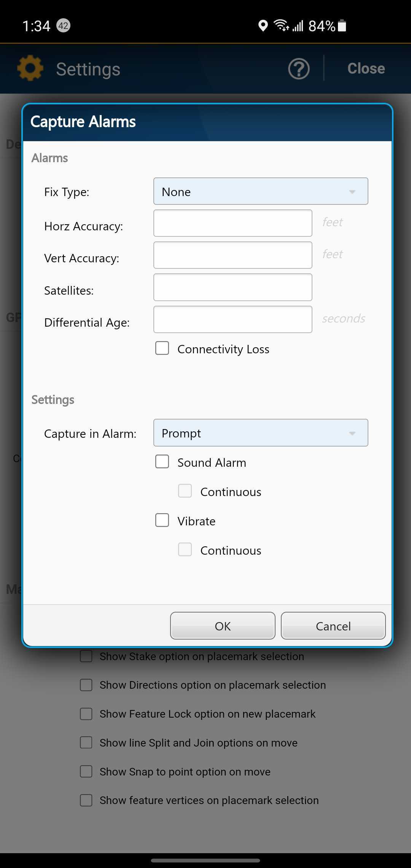Tap the Vert Accuracy text box
Image resolution: width=411 pixels, height=868 pixels.
(x=233, y=255)
